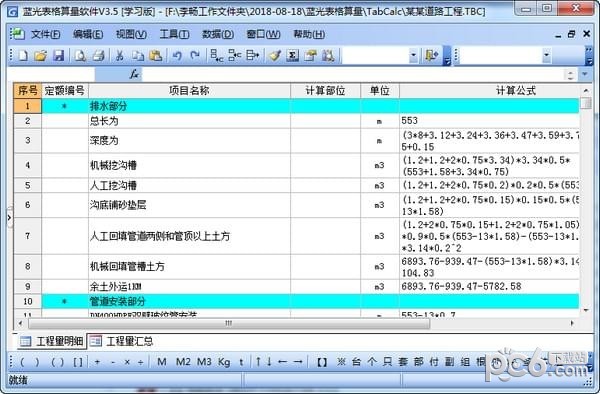Expand the formula bar dropdown arrow
Image resolution: width=600 pixels, height=394 pixels.
[x=585, y=74]
